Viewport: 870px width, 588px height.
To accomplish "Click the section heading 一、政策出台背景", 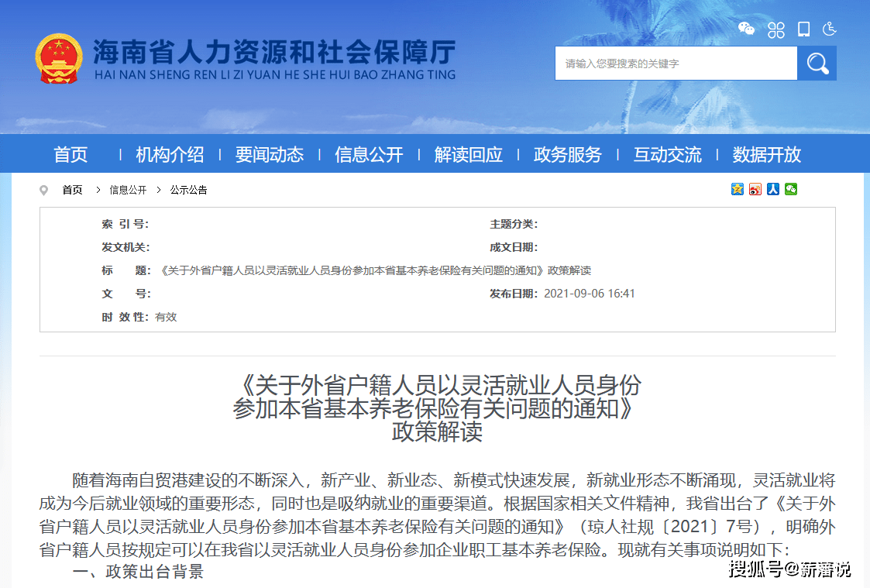I will 138,572.
